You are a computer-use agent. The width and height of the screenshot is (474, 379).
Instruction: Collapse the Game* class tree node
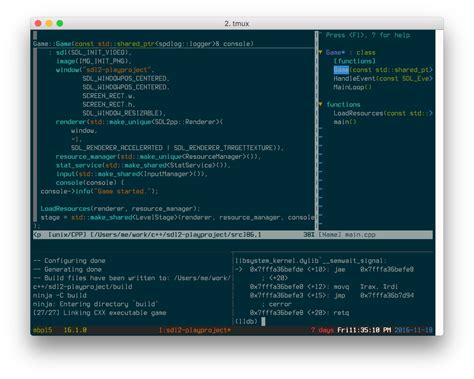[320, 52]
